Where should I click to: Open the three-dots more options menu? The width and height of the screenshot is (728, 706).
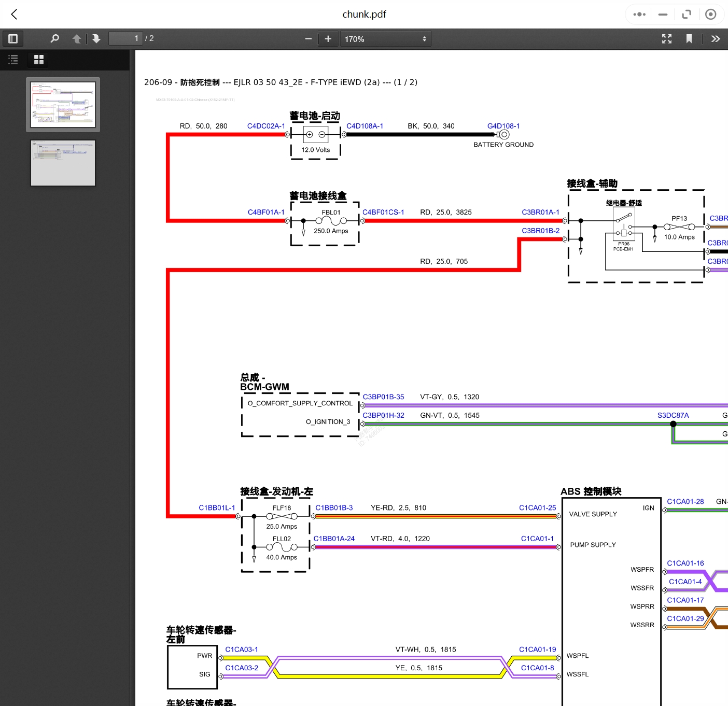(x=639, y=15)
